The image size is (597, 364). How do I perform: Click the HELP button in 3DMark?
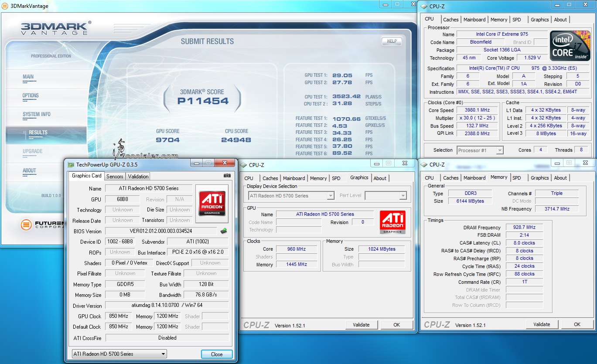[x=392, y=41]
